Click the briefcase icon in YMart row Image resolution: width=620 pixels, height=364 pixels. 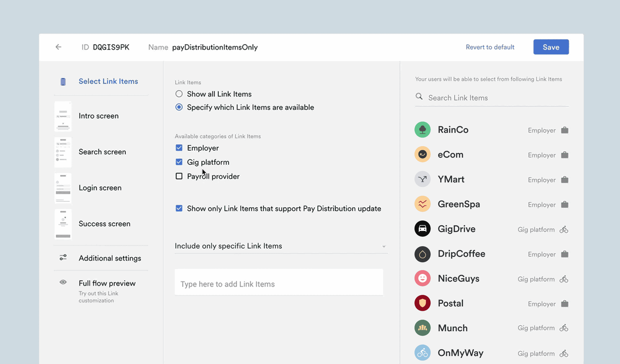pyautogui.click(x=564, y=180)
